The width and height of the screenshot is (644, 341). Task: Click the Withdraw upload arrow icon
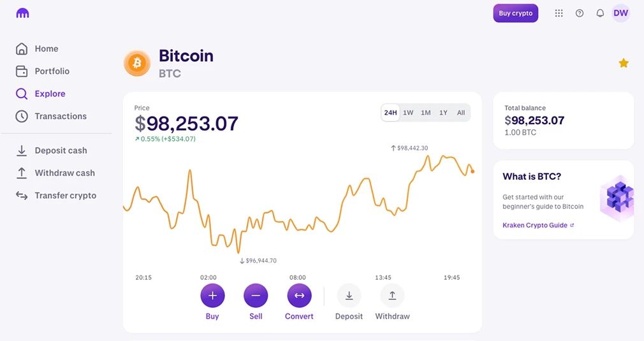(x=392, y=296)
